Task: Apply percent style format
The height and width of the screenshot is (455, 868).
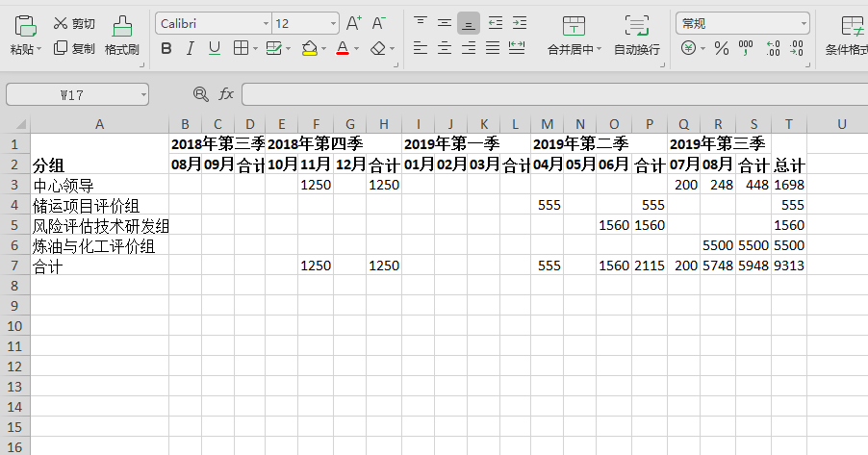Action: [x=722, y=48]
